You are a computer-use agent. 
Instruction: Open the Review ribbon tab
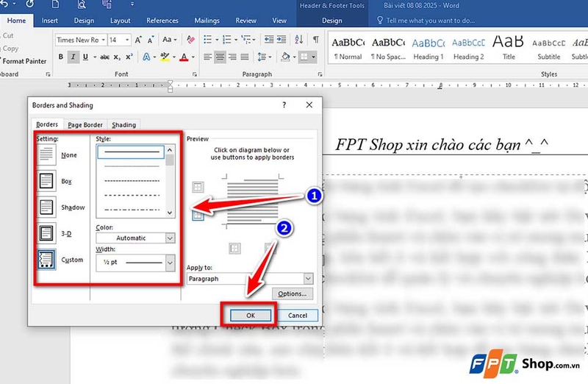pyautogui.click(x=245, y=21)
